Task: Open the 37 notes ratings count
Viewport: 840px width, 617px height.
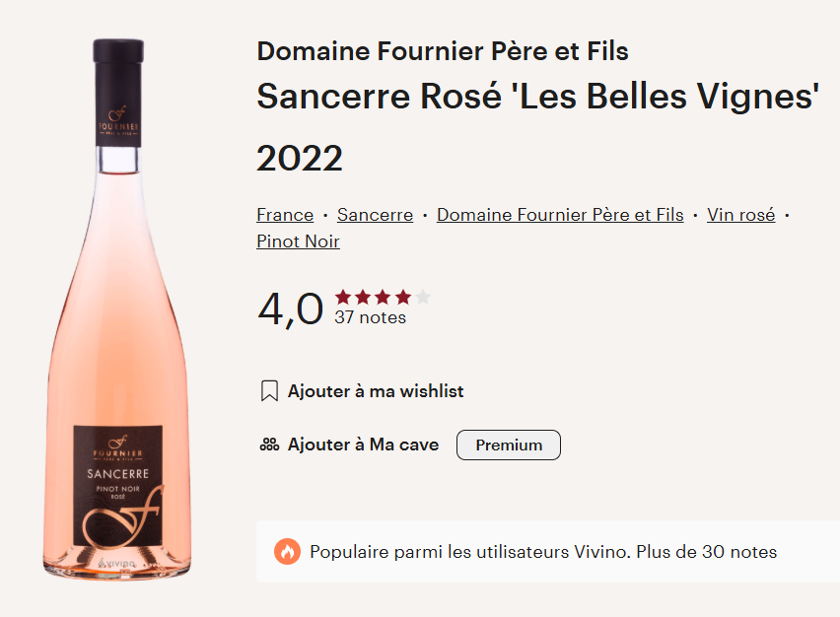Action: click(x=370, y=317)
